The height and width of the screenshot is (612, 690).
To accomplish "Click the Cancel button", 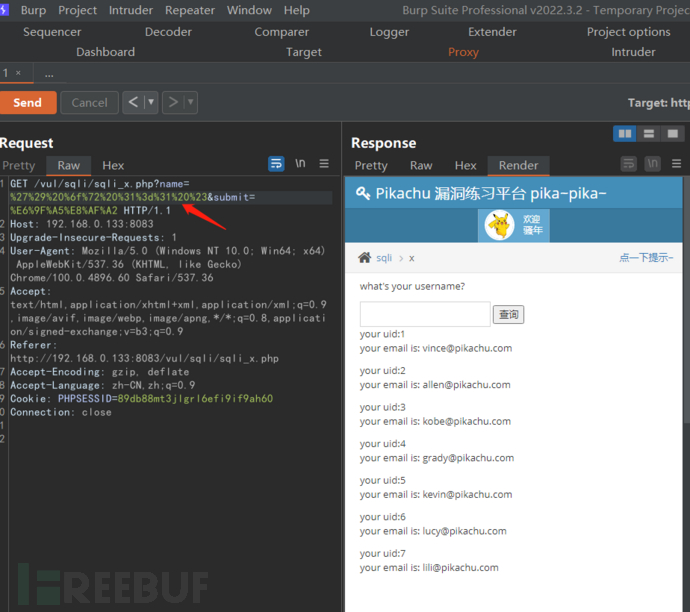I will [89, 103].
